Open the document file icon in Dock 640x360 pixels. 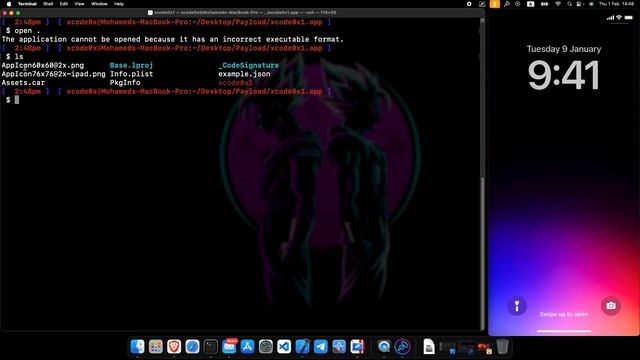(429, 347)
